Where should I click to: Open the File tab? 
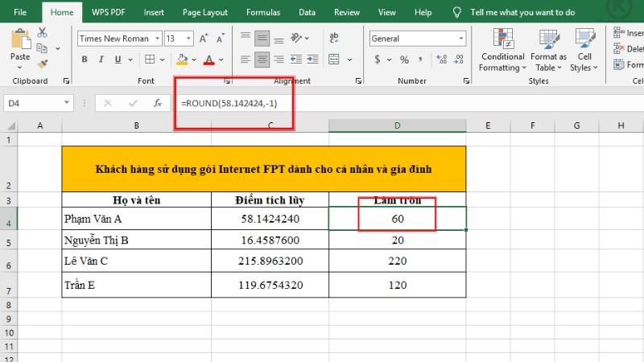tap(20, 12)
